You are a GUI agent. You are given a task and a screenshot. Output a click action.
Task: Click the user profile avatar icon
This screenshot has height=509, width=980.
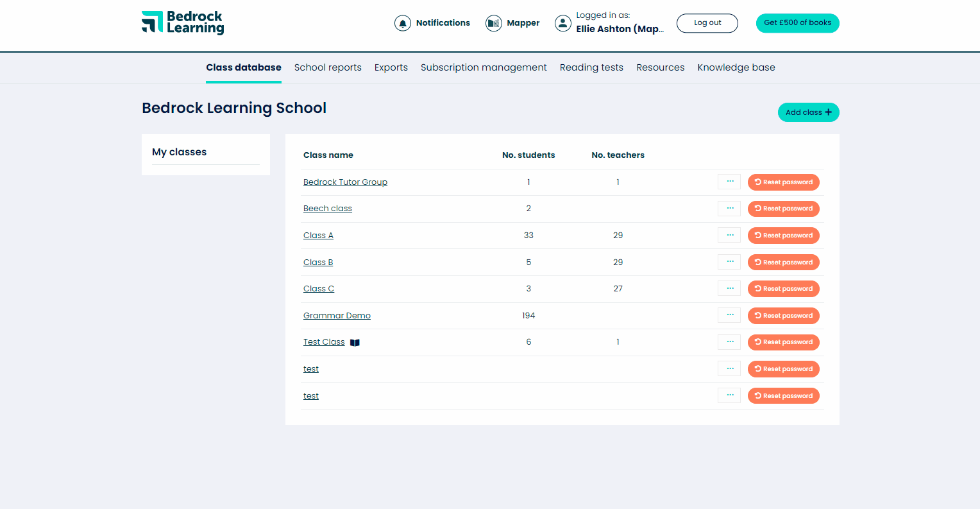[563, 23]
